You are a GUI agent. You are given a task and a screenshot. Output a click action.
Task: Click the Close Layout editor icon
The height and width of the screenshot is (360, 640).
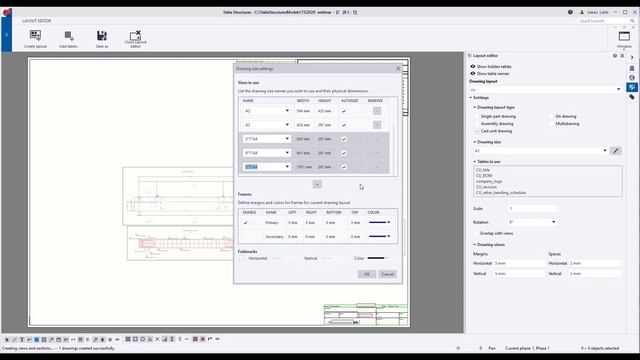[136, 35]
